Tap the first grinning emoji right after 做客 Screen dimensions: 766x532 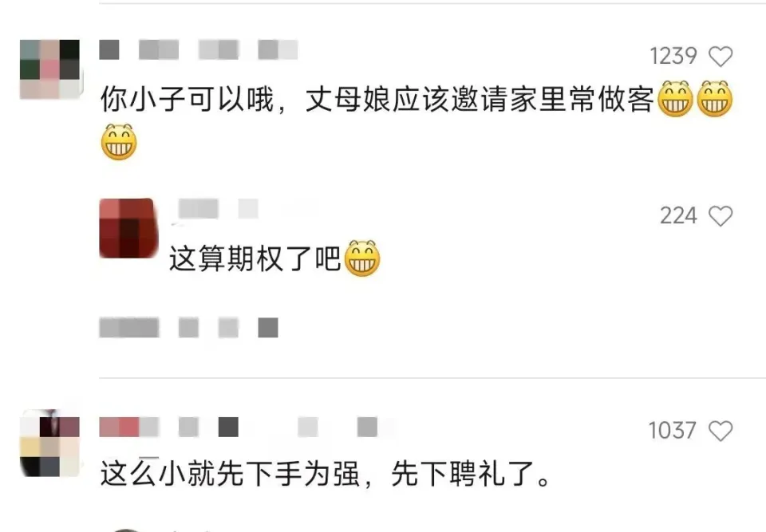click(676, 99)
